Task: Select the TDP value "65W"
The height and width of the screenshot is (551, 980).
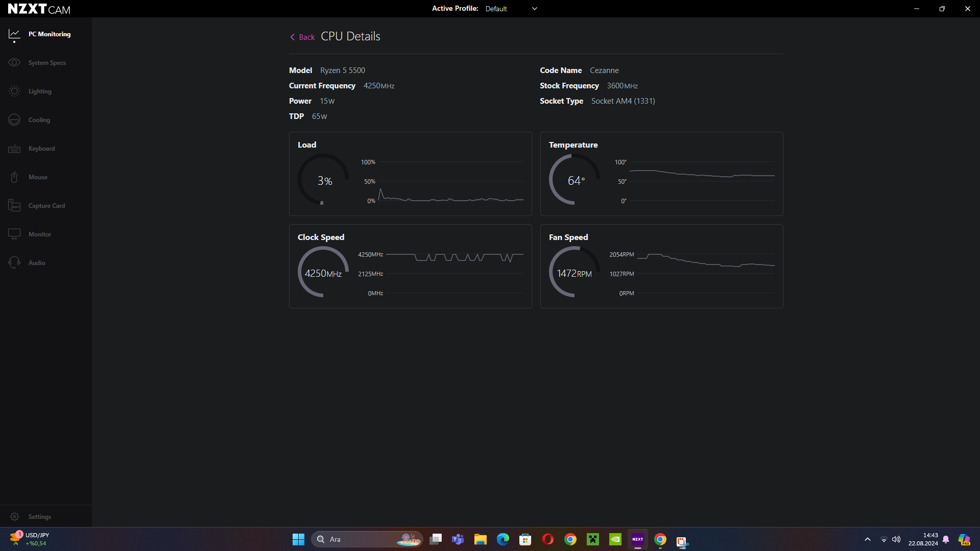Action: [320, 116]
